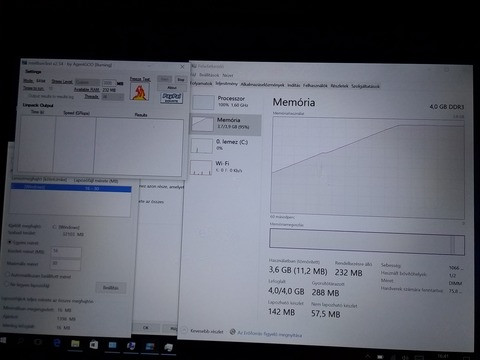Open the PayPal donate button
Image resolution: width=480 pixels, height=360 pixels.
tap(171, 97)
